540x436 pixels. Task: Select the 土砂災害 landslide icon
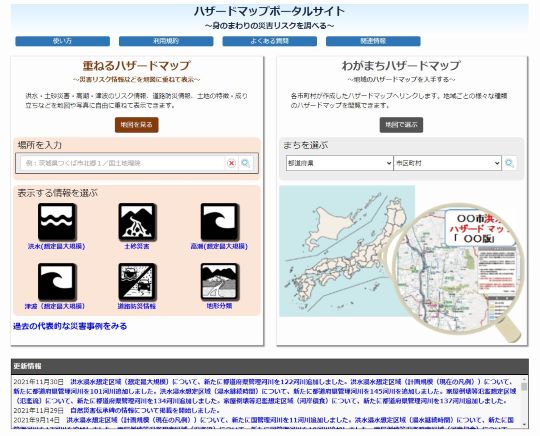tap(137, 222)
